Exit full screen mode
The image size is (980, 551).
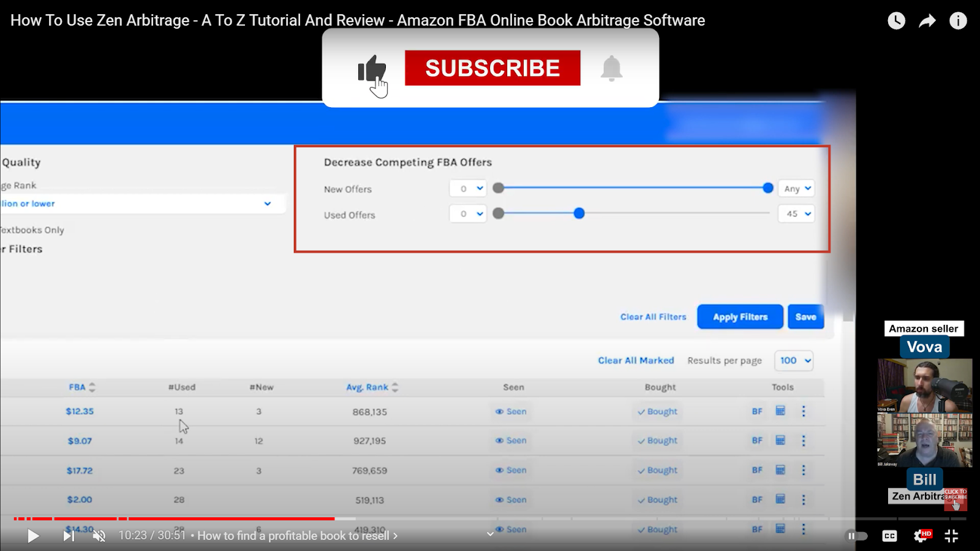pyautogui.click(x=951, y=536)
